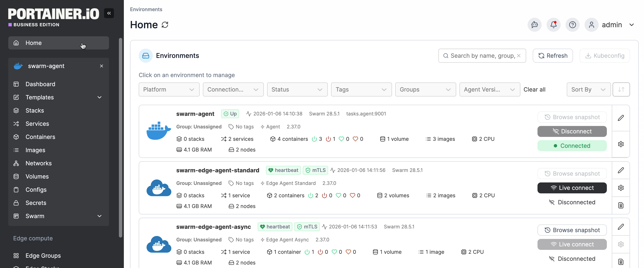Click Live connect for swarm-edge-agent-standard
644x268 pixels.
click(x=572, y=188)
